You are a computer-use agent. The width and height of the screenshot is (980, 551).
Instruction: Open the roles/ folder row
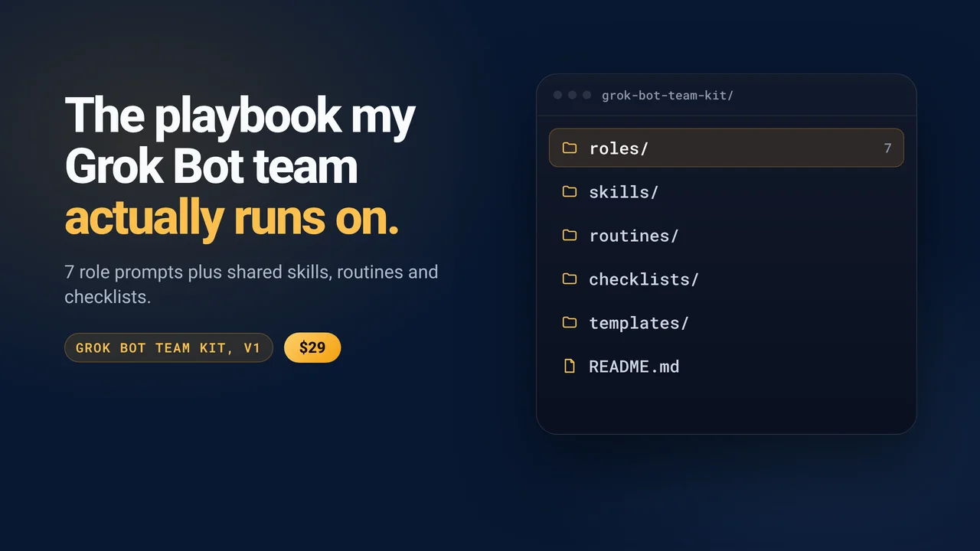coord(727,148)
